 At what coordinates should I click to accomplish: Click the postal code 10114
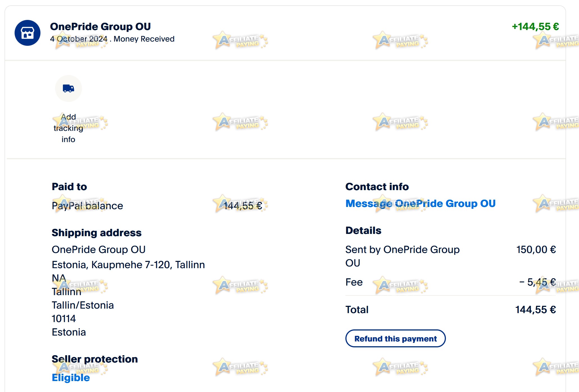click(64, 319)
